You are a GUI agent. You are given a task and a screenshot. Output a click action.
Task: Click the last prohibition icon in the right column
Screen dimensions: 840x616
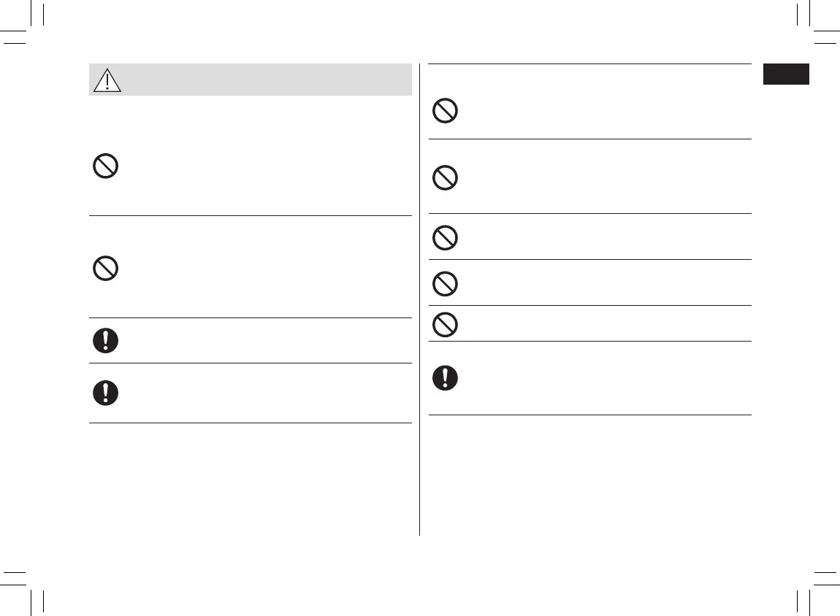point(446,323)
